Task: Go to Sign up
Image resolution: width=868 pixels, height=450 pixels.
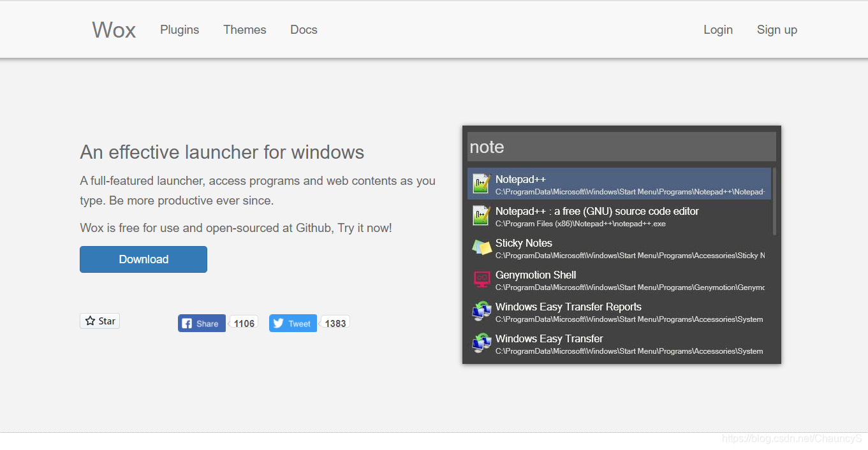Action: pyautogui.click(x=777, y=30)
